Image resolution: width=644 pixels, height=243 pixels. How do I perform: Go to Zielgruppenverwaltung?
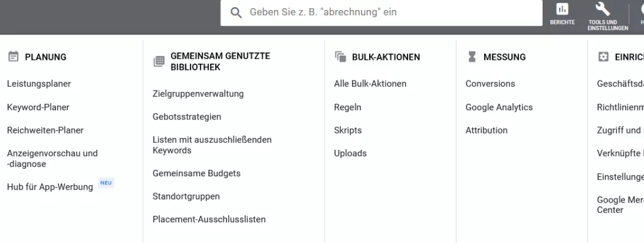click(x=198, y=94)
